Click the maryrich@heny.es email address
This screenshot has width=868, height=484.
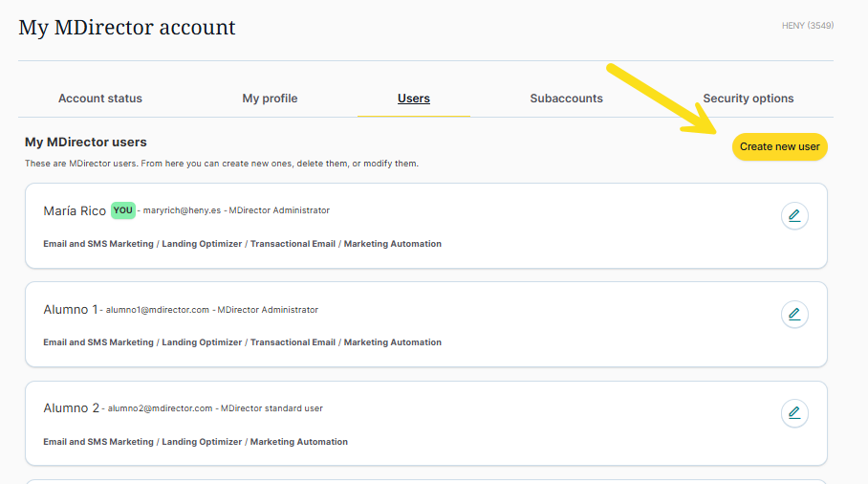182,210
